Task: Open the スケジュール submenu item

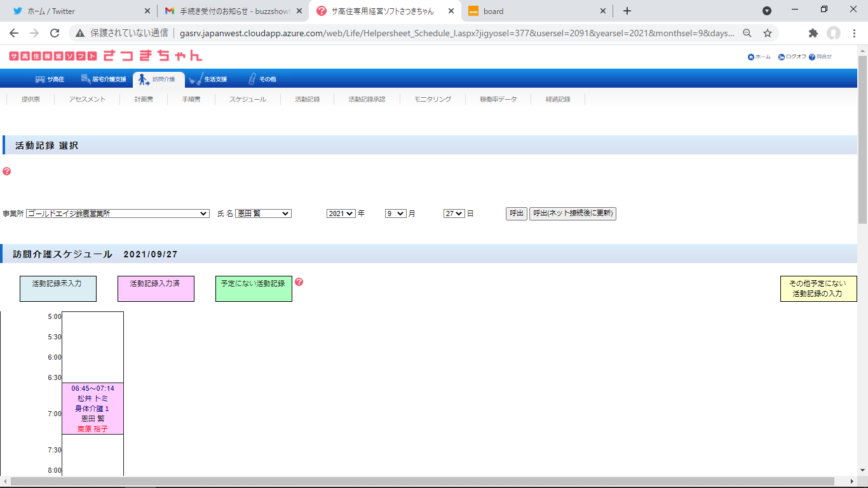Action: tap(247, 100)
